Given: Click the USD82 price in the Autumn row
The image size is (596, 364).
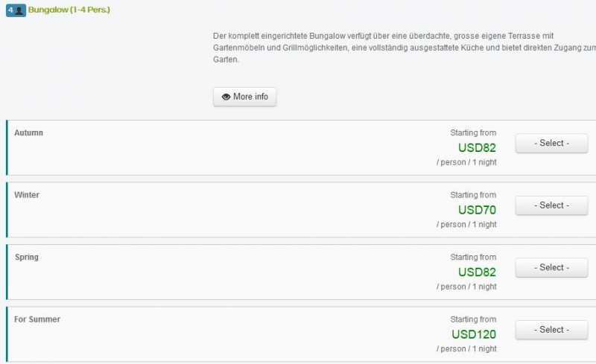Looking at the screenshot, I should pyautogui.click(x=477, y=147).
